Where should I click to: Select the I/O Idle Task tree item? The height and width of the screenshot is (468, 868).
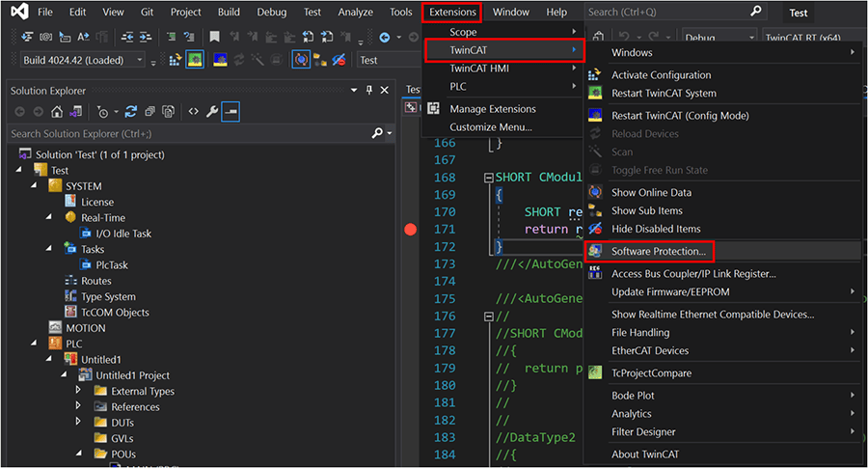(123, 234)
